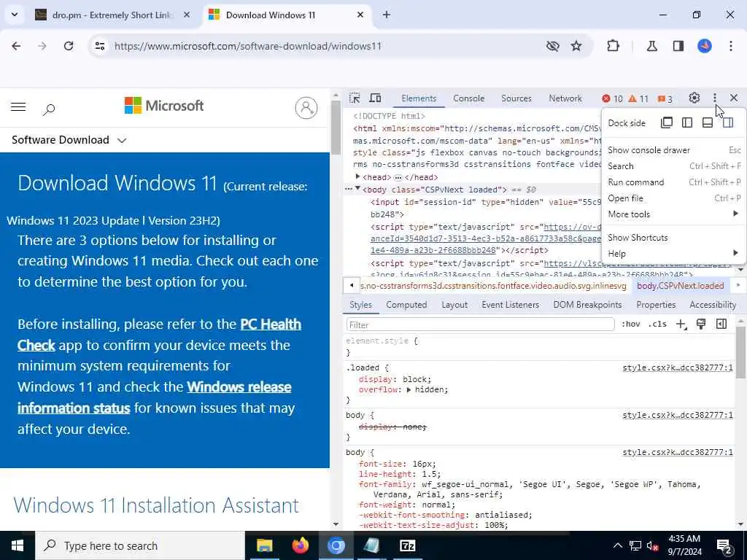Reload the page
Image resolution: width=747 pixels, height=560 pixels.
[x=69, y=46]
